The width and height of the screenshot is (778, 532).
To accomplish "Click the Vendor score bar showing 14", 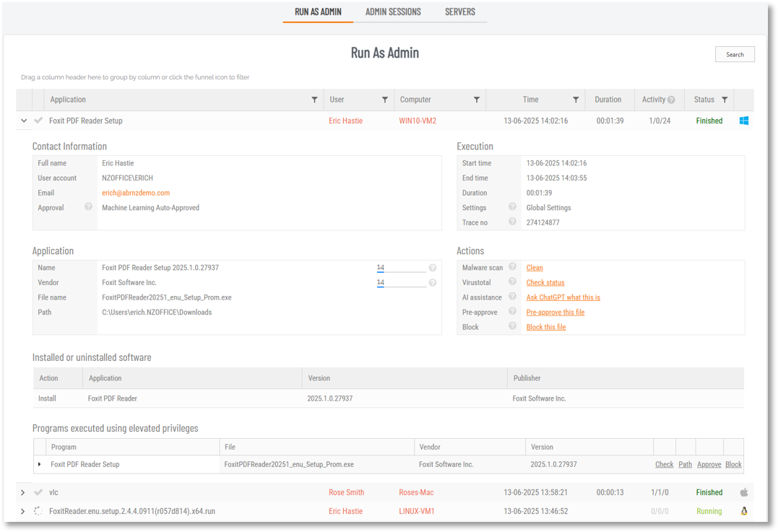I will (x=402, y=283).
